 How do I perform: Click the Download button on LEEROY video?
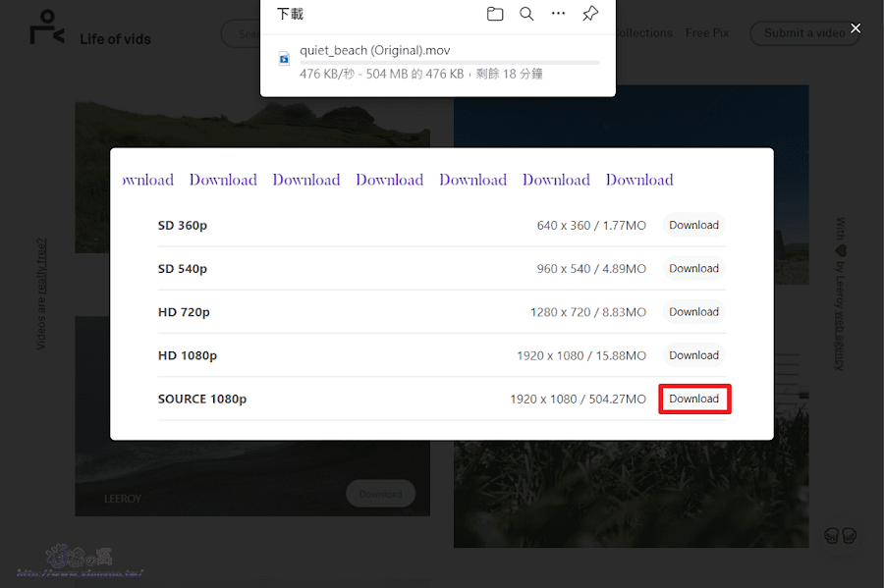[x=380, y=494]
